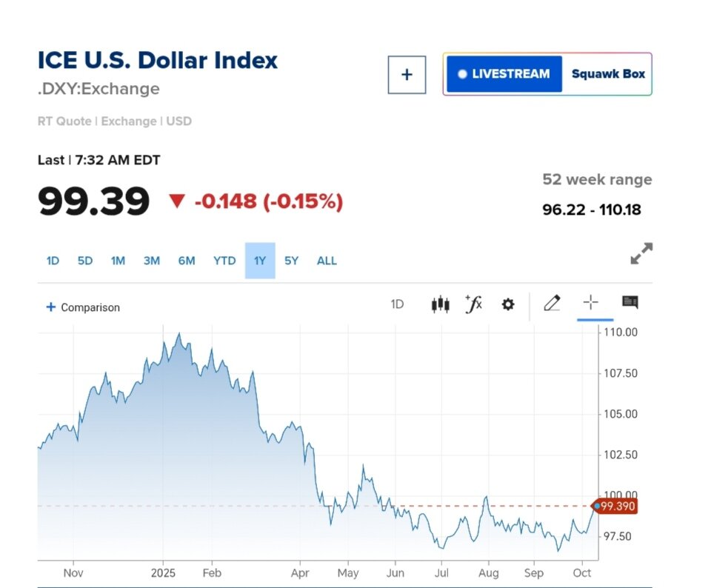Image resolution: width=714 pixels, height=588 pixels.
Task: Select the pencil drawing tool
Action: [x=552, y=303]
